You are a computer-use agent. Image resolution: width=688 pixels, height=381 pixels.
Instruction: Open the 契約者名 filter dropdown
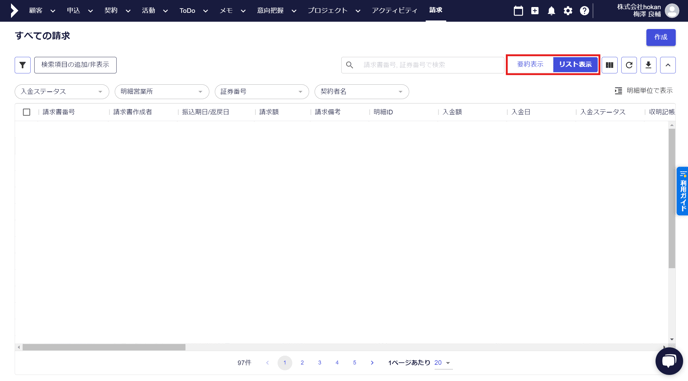[362, 91]
